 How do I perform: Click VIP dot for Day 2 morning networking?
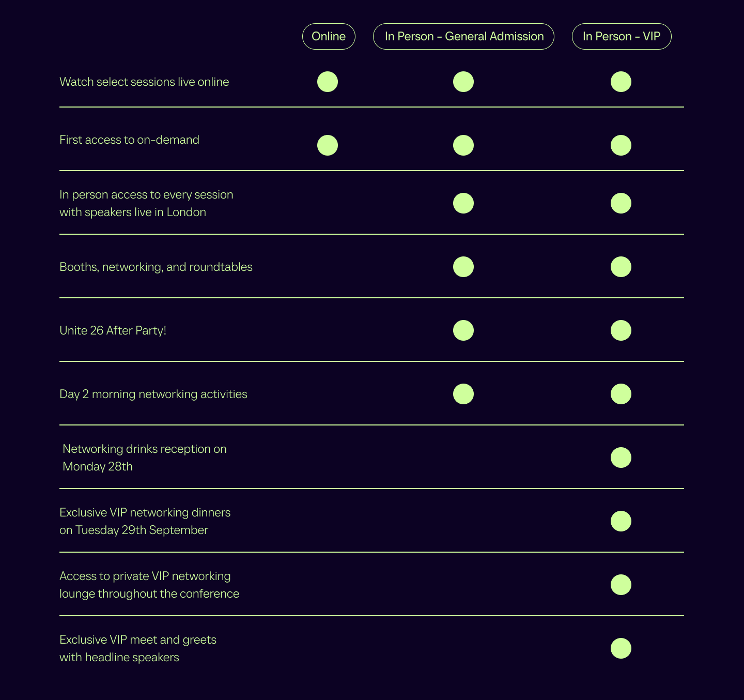(621, 394)
